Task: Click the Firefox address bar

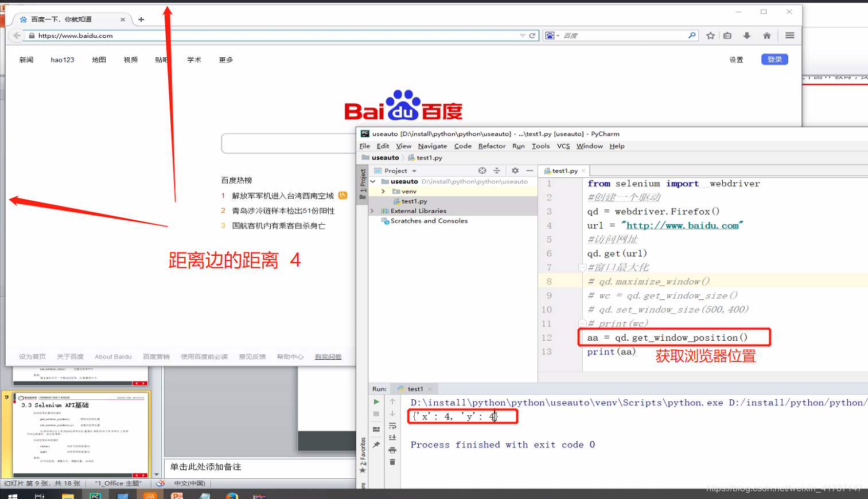Action: tap(275, 36)
